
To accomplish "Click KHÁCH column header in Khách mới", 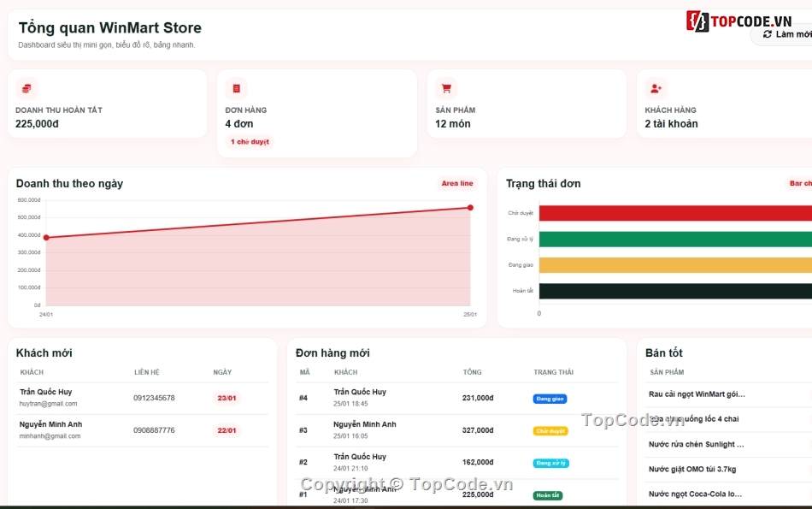I will (32, 372).
